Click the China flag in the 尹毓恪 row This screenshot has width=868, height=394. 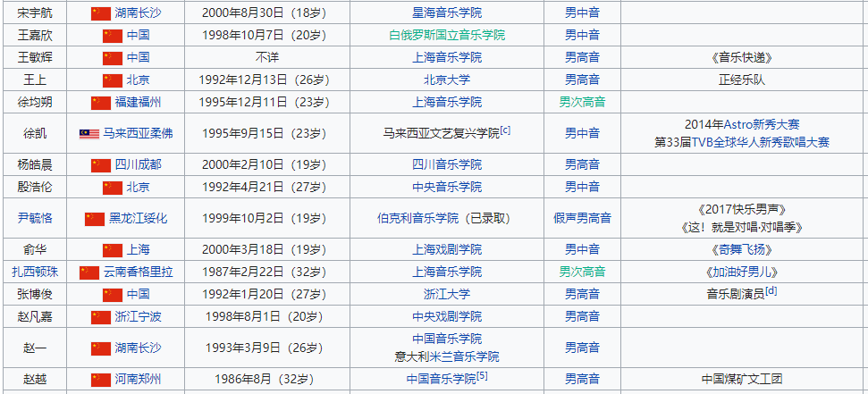95,218
